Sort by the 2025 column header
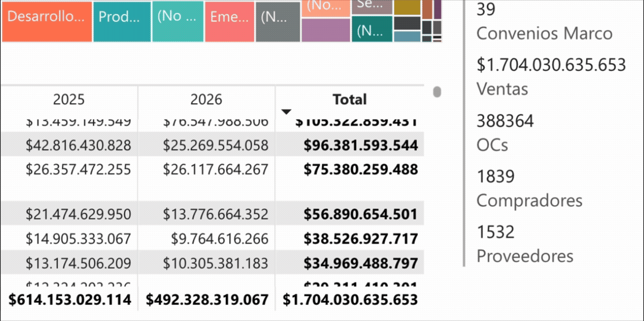 point(69,100)
